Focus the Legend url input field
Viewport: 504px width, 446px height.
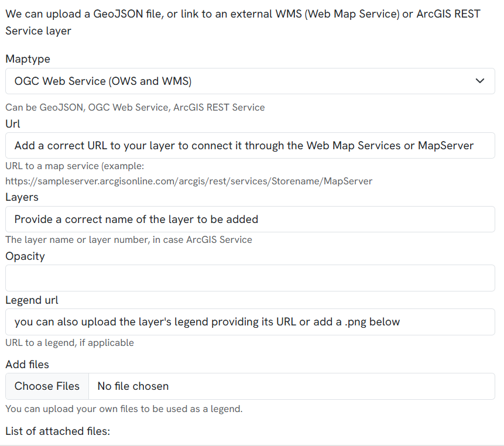[250, 322]
